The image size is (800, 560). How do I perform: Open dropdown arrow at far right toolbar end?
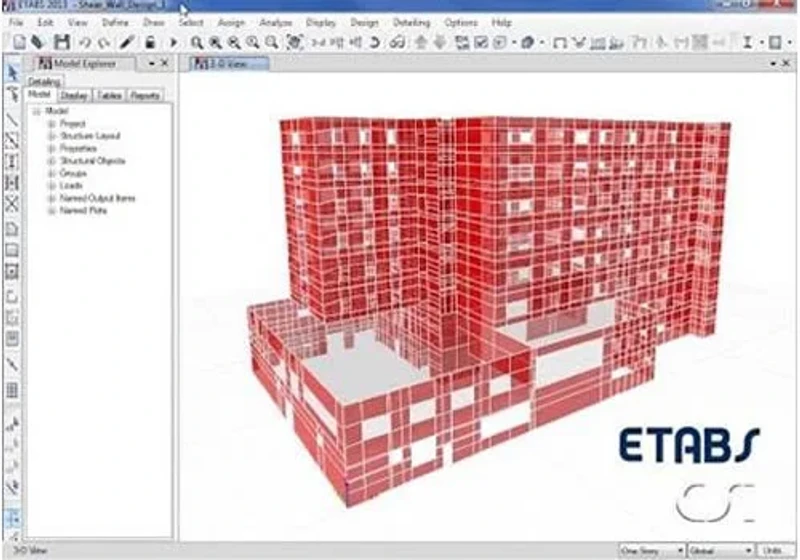pos(790,43)
